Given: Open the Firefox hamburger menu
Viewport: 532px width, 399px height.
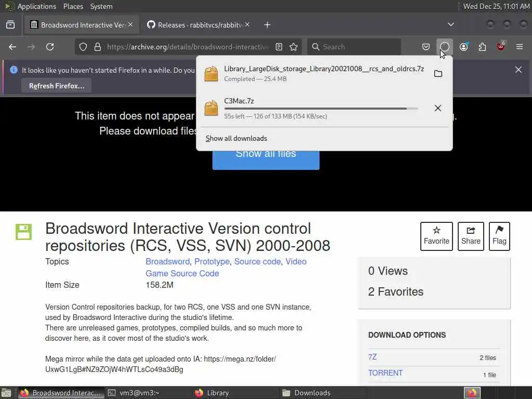Looking at the screenshot, I should pyautogui.click(x=520, y=47).
